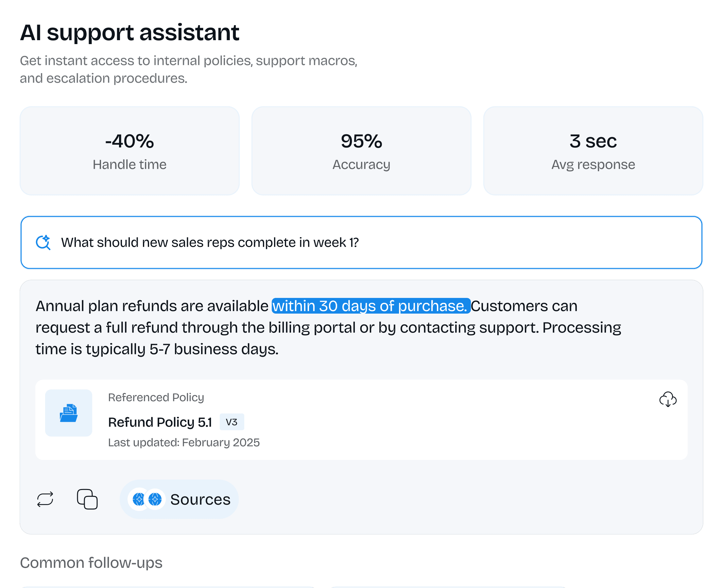Click the regenerate answer arrows icon
723x588 pixels.
(x=45, y=499)
